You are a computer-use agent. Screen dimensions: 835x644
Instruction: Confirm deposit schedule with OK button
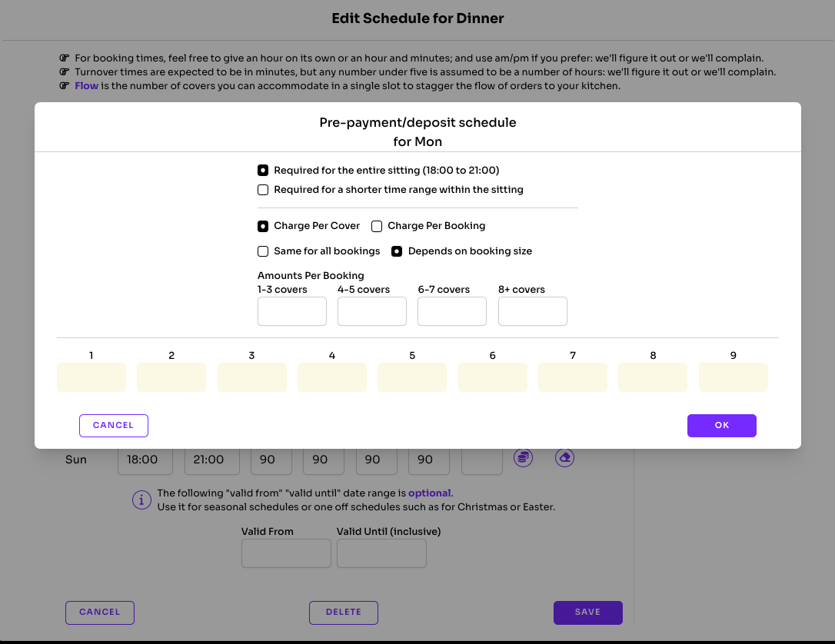tap(721, 425)
